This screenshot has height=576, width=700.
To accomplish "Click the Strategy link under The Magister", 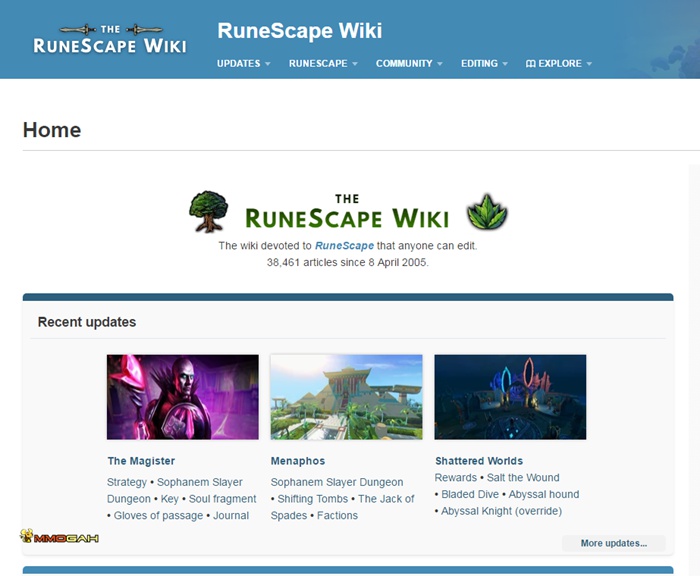I will (127, 482).
